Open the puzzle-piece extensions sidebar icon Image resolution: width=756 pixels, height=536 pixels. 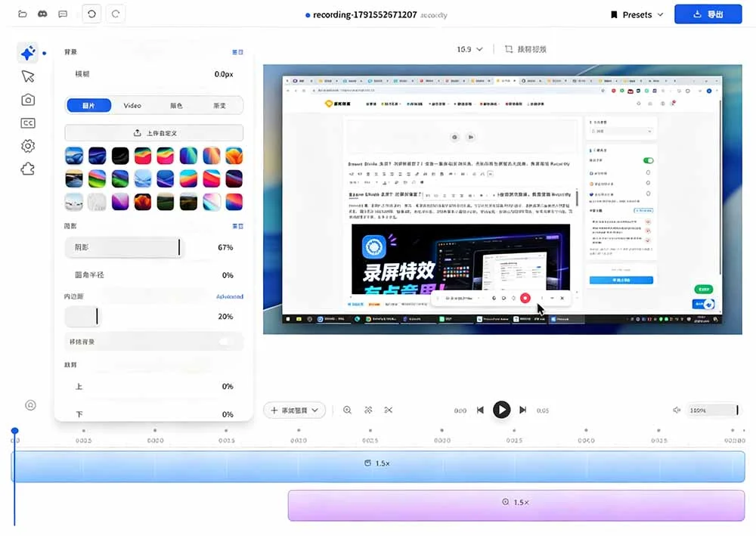coord(28,169)
